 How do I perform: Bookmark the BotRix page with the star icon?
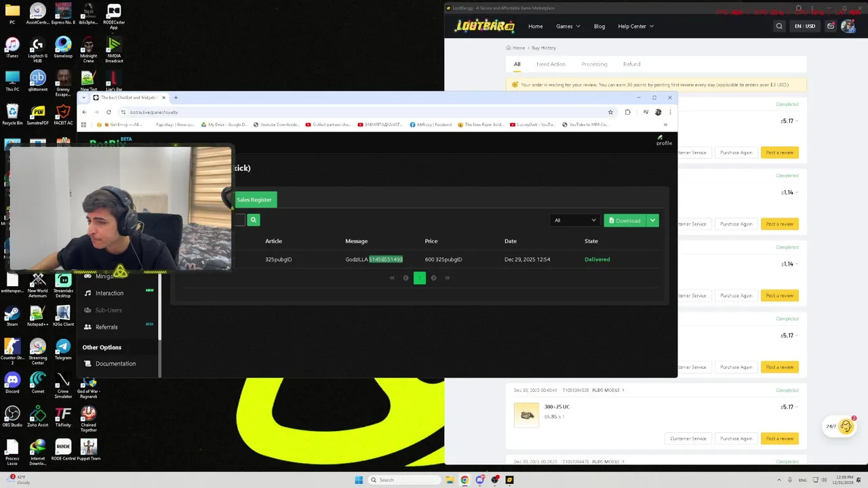(x=610, y=112)
